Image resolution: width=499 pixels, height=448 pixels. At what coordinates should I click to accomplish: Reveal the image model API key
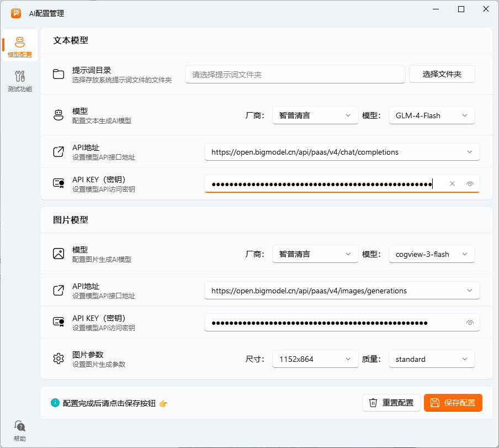[470, 323]
